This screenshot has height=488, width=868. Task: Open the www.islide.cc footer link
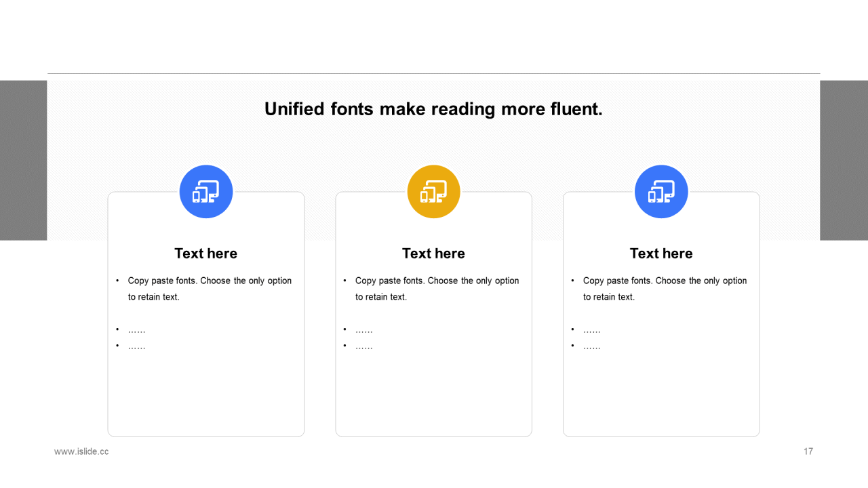click(81, 451)
